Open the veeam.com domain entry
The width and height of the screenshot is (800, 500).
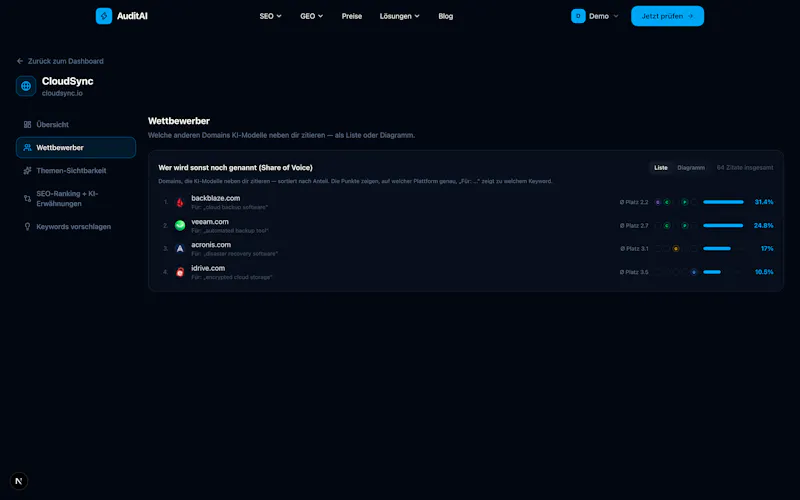point(210,221)
